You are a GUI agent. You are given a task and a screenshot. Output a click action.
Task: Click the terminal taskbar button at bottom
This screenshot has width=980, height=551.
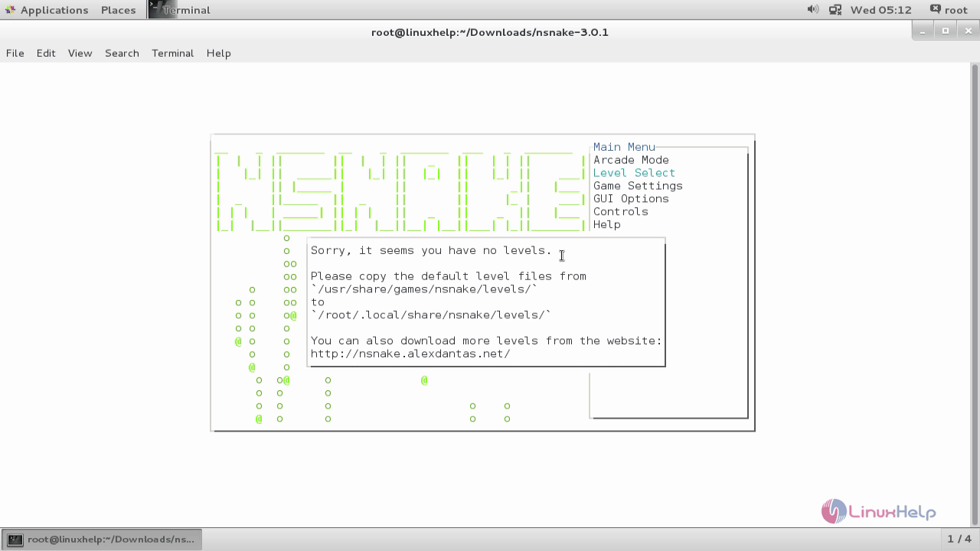102,540
